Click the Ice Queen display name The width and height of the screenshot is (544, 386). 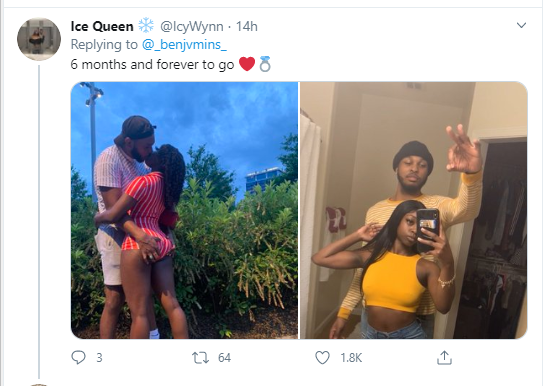click(x=102, y=26)
